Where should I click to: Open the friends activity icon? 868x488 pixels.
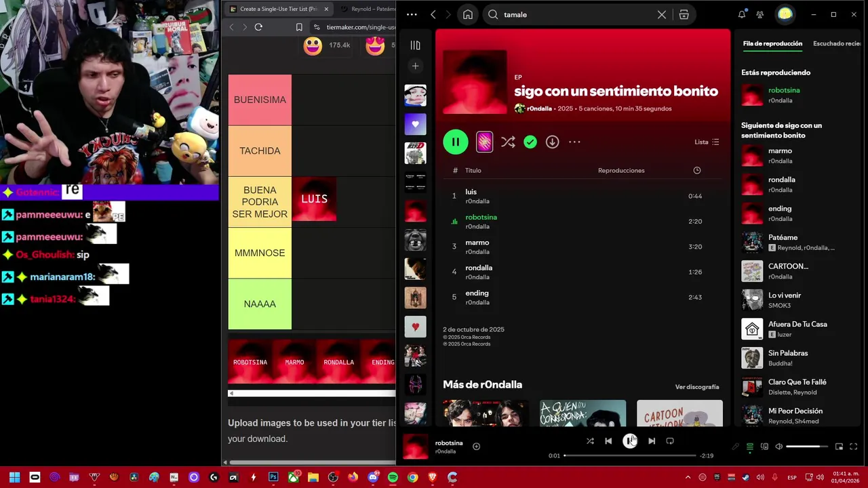click(760, 14)
